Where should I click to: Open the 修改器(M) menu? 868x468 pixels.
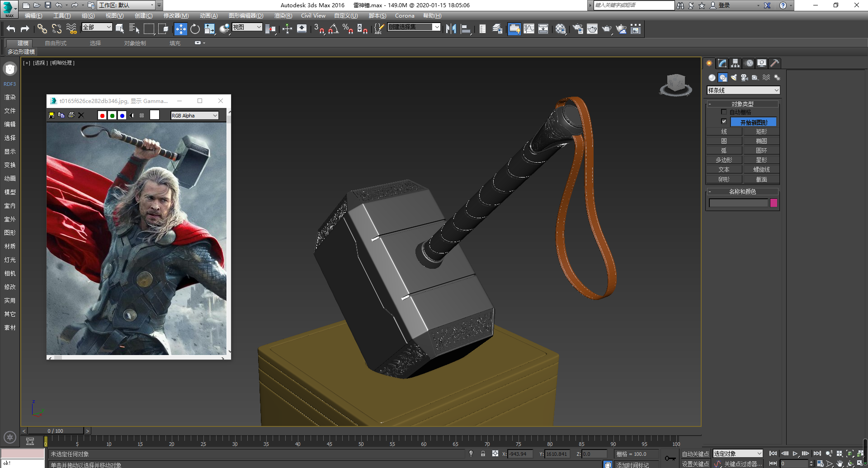tap(176, 16)
